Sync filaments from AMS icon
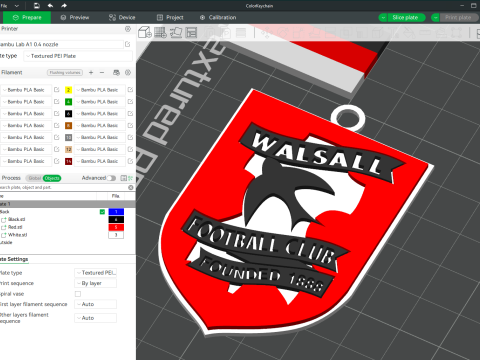 (116, 72)
